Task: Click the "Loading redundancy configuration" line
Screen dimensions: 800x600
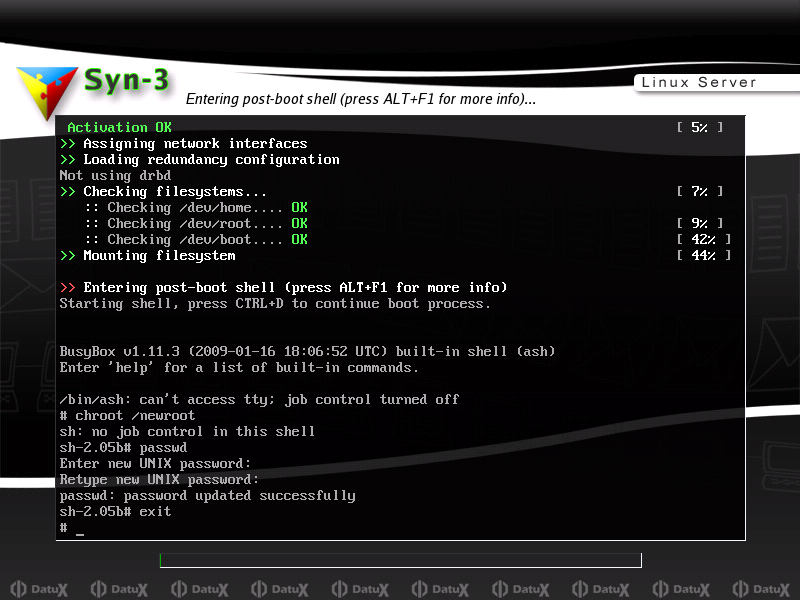Action: (x=199, y=160)
